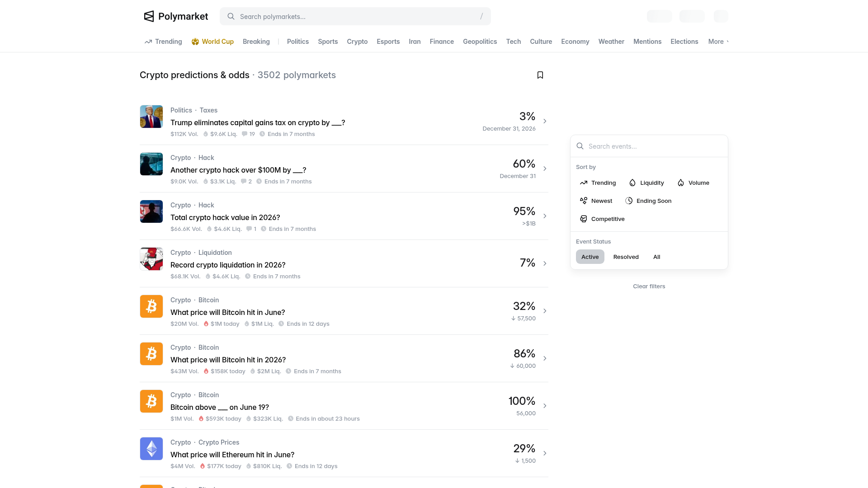Set Event Status to All

[656, 257]
